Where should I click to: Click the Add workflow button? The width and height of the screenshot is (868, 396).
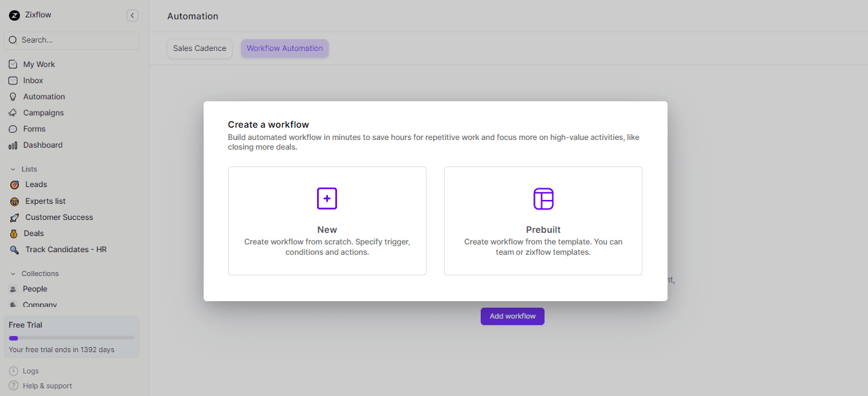(512, 316)
